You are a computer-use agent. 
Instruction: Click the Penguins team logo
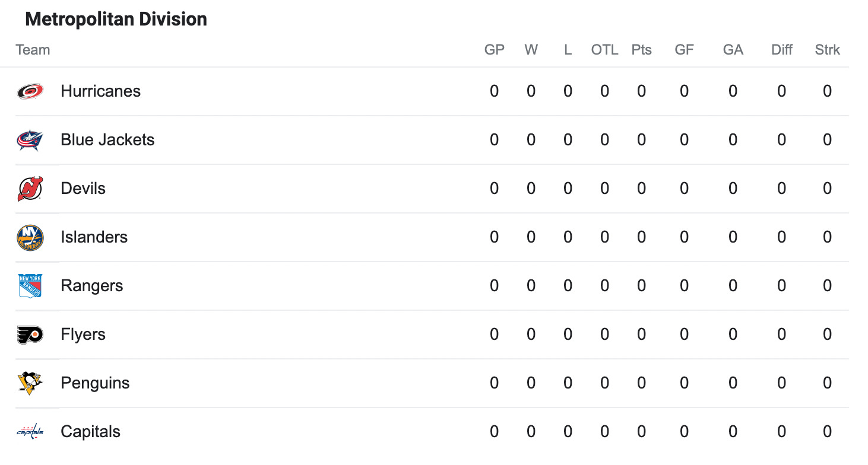point(30,383)
